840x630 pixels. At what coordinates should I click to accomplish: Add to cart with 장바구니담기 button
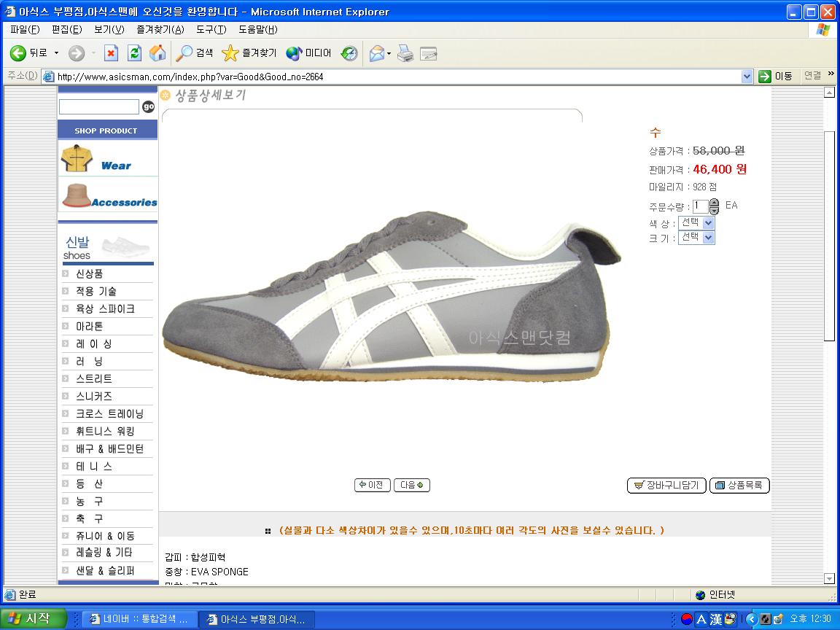click(666, 486)
